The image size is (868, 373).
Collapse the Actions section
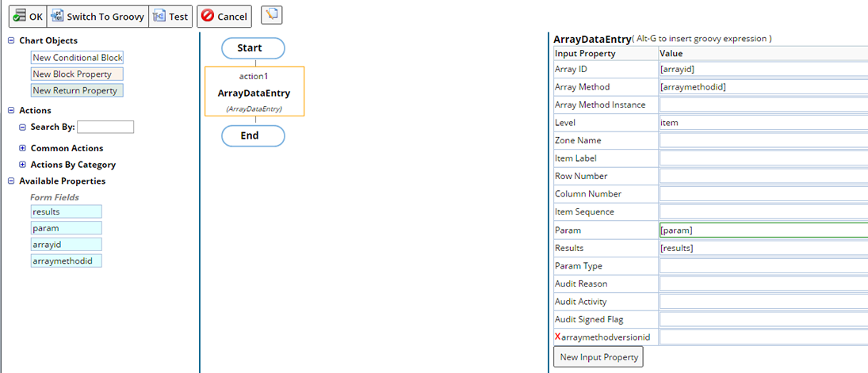tap(11, 111)
